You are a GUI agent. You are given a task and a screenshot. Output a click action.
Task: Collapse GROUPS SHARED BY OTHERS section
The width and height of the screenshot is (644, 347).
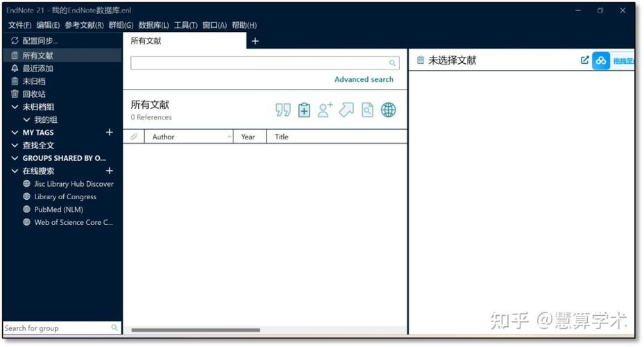tap(15, 158)
